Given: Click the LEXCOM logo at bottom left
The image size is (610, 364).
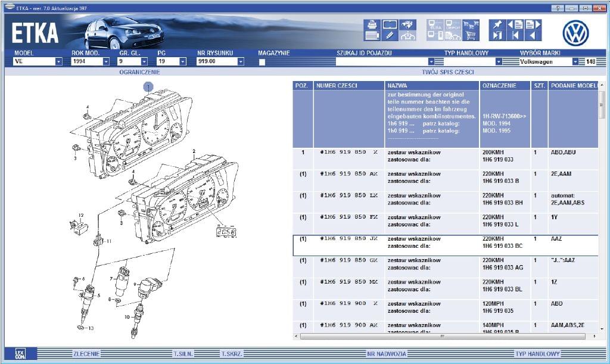Looking at the screenshot, I should [20, 353].
